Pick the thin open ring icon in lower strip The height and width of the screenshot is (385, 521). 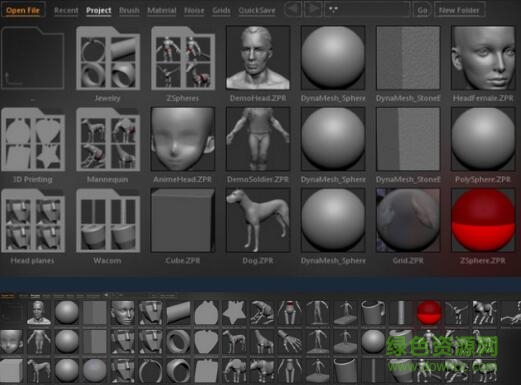[x=151, y=370]
